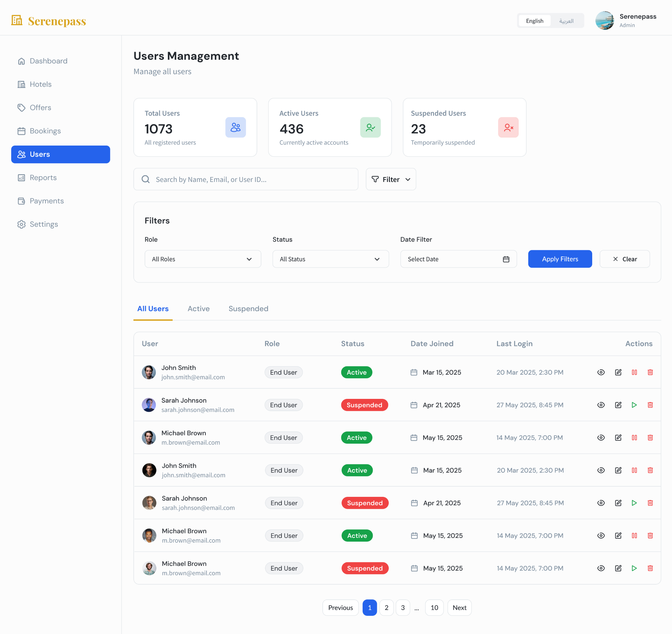Click the Suspended Users card icon
The image size is (672, 634).
508,127
